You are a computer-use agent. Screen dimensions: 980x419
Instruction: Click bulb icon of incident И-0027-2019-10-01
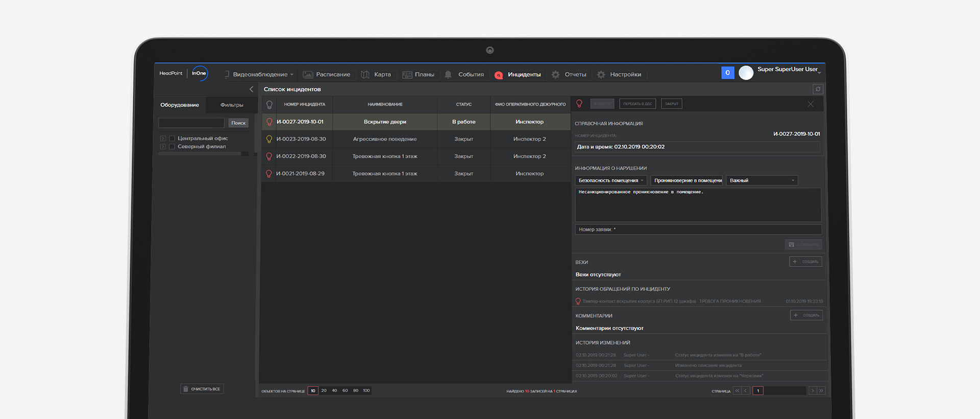coord(269,122)
